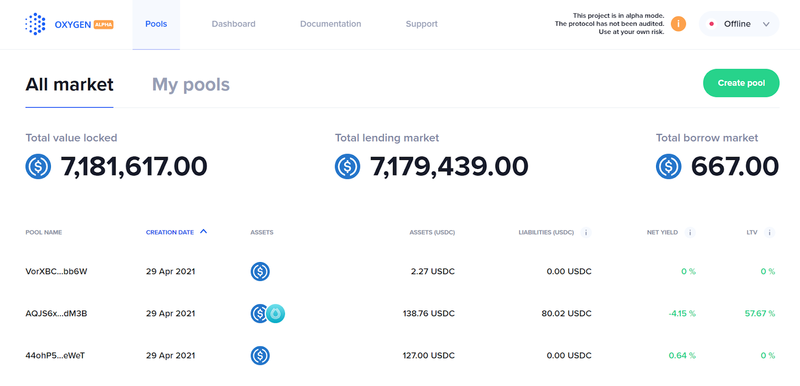Viewport: 800px width, 386px height.
Task: Open pool AQJS6x...dM3B
Action: [x=56, y=314]
